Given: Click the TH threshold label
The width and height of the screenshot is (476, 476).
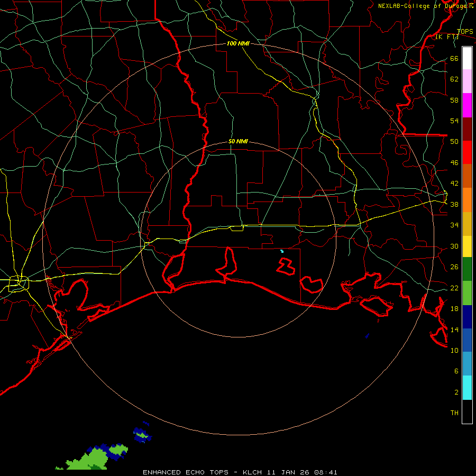Looking at the screenshot, I should tap(454, 413).
